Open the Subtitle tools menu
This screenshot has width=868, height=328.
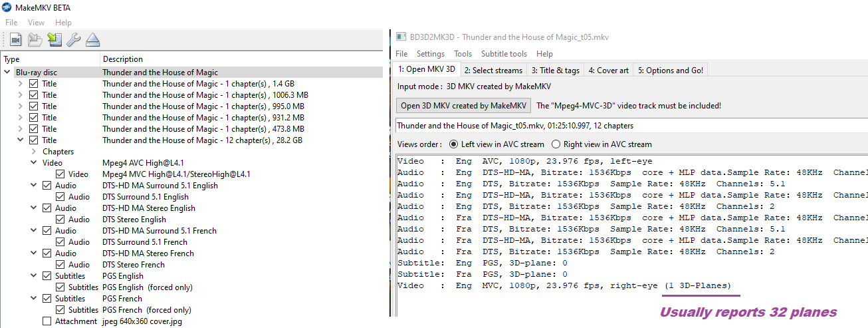tap(504, 54)
